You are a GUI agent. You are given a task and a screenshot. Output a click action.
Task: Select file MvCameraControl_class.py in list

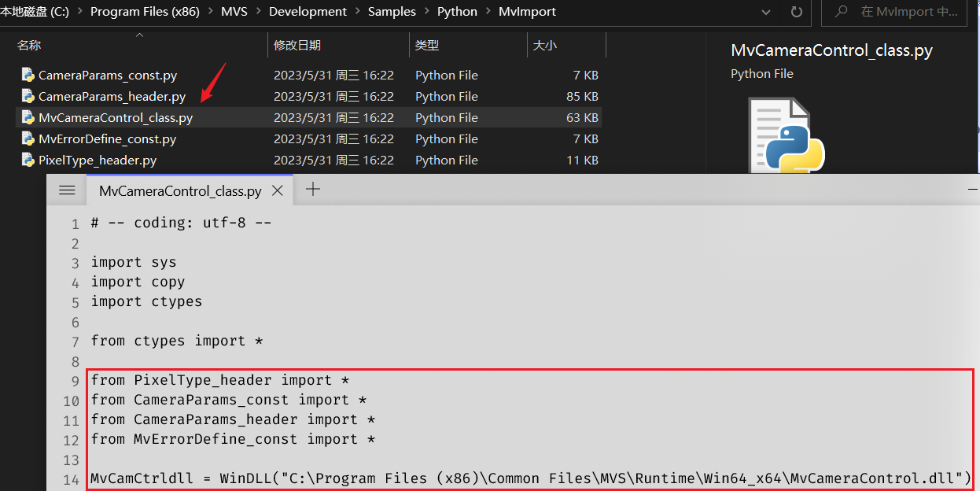[x=116, y=118]
